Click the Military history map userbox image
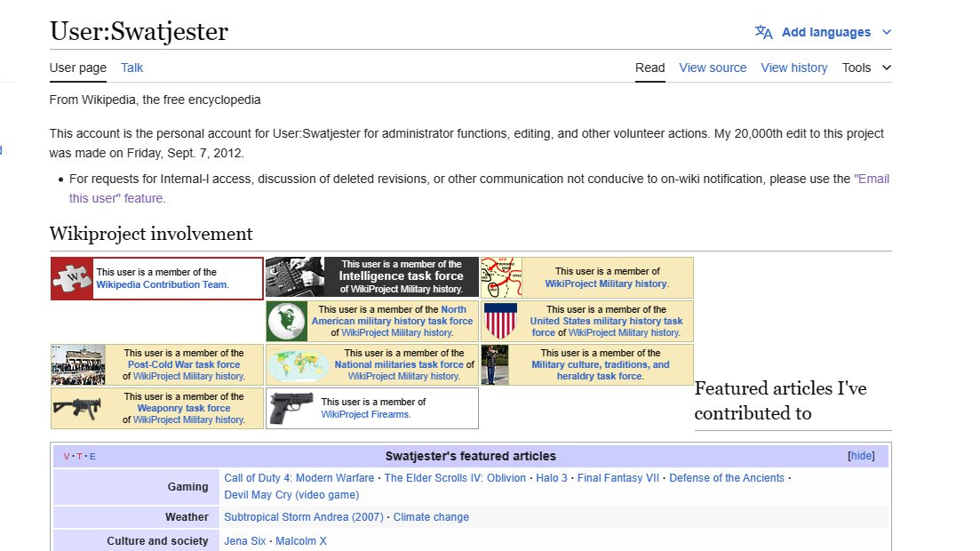Image resolution: width=980 pixels, height=551 pixels. click(501, 277)
